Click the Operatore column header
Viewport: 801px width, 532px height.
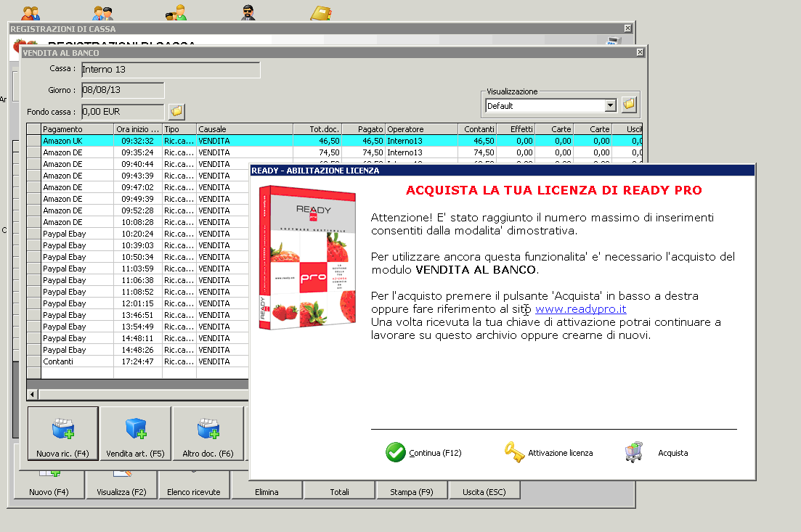click(x=421, y=129)
